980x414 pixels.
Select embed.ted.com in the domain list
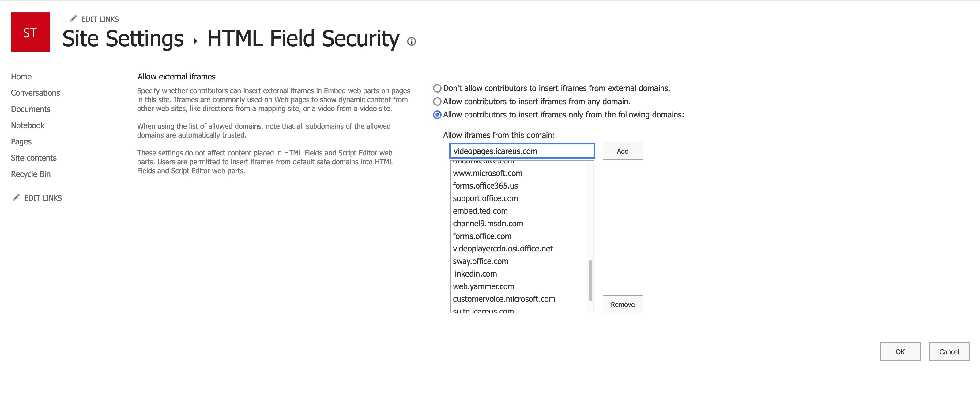point(480,211)
